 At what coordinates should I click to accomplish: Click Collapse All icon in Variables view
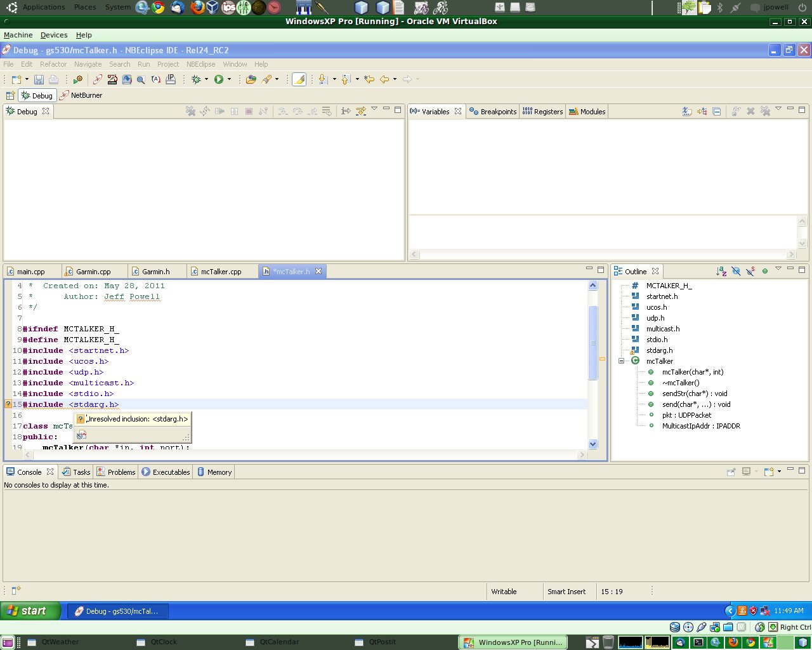[717, 111]
